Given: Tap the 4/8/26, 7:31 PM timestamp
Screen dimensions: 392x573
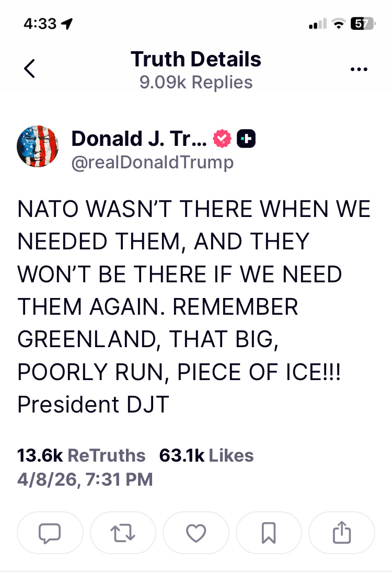Looking at the screenshot, I should (x=85, y=479).
